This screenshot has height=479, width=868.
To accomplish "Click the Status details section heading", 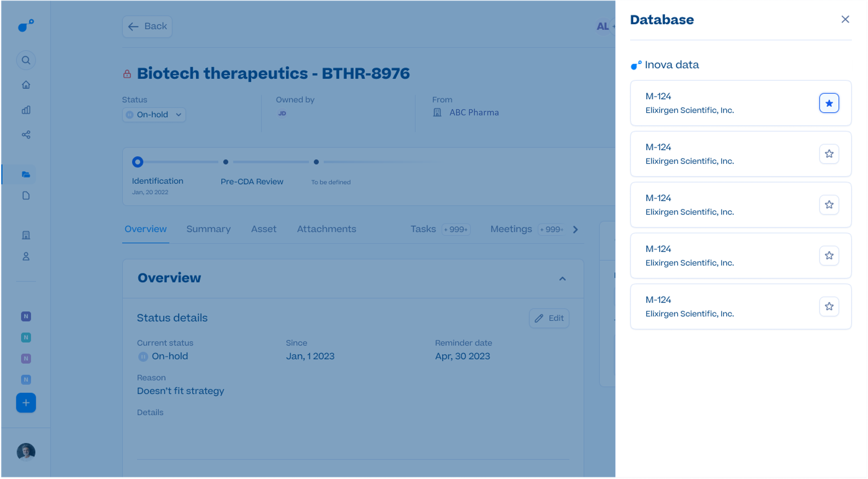I will coord(172,318).
